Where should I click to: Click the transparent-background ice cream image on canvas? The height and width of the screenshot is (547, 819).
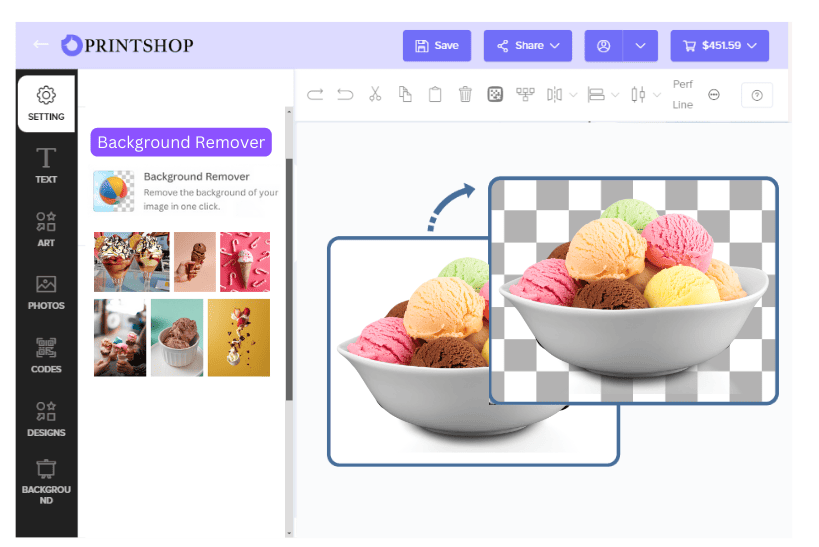point(634,291)
